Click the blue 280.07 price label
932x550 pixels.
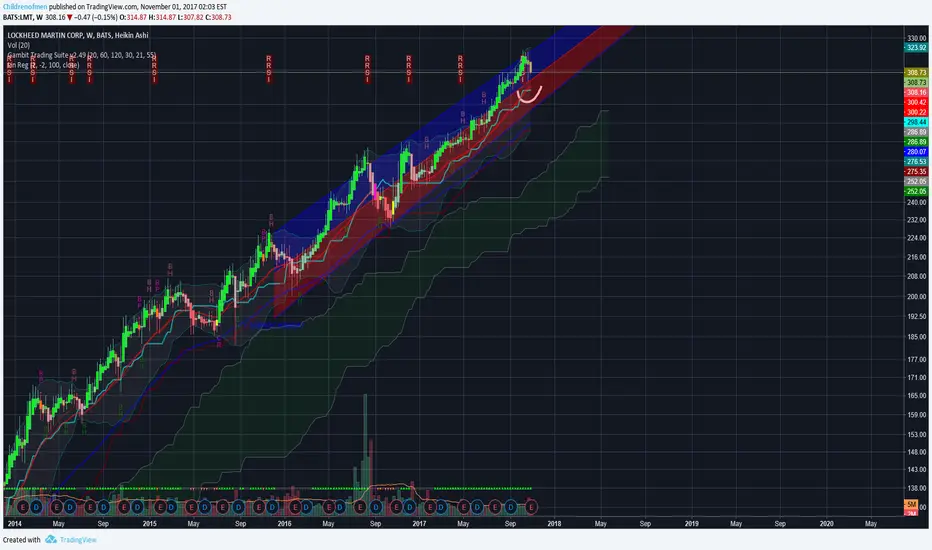(x=916, y=152)
